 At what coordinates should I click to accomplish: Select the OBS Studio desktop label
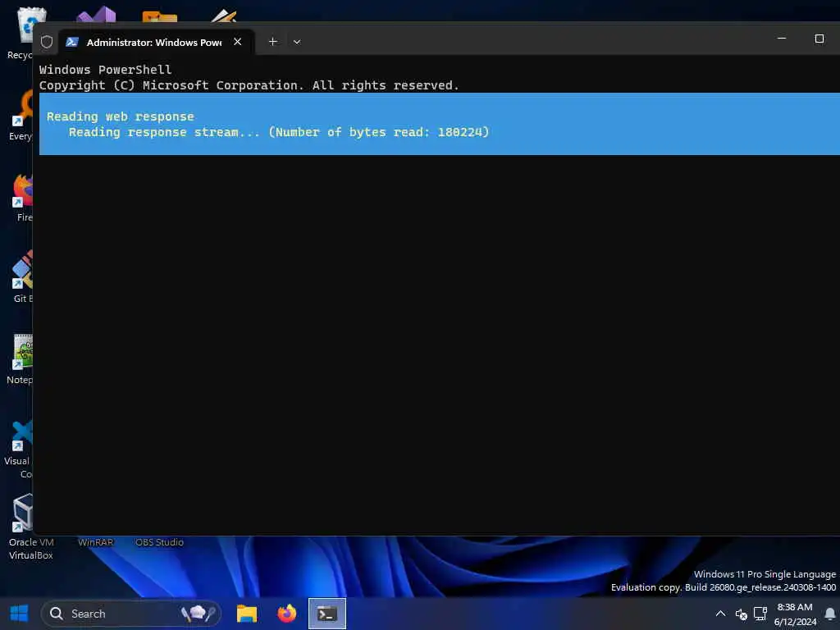point(159,542)
